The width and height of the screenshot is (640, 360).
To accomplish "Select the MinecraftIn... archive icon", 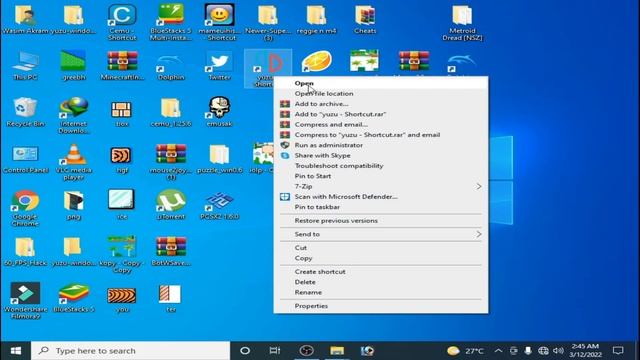I will [x=122, y=65].
